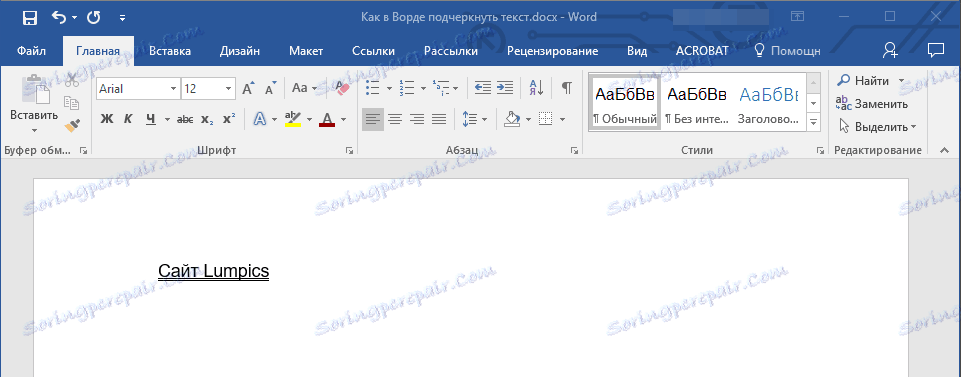The image size is (961, 377).
Task: Toggle superscript x² formatting
Action: (x=229, y=119)
